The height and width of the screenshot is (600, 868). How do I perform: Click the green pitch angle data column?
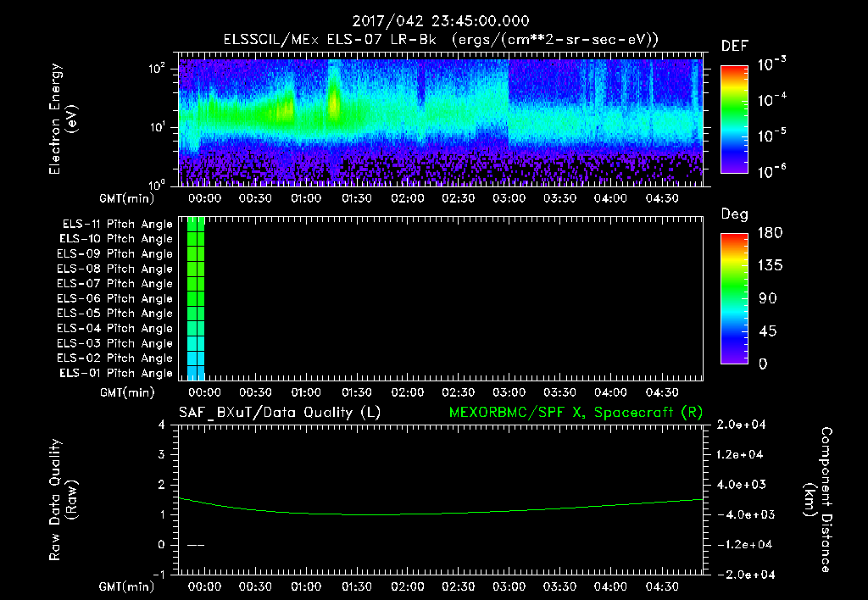(x=196, y=298)
